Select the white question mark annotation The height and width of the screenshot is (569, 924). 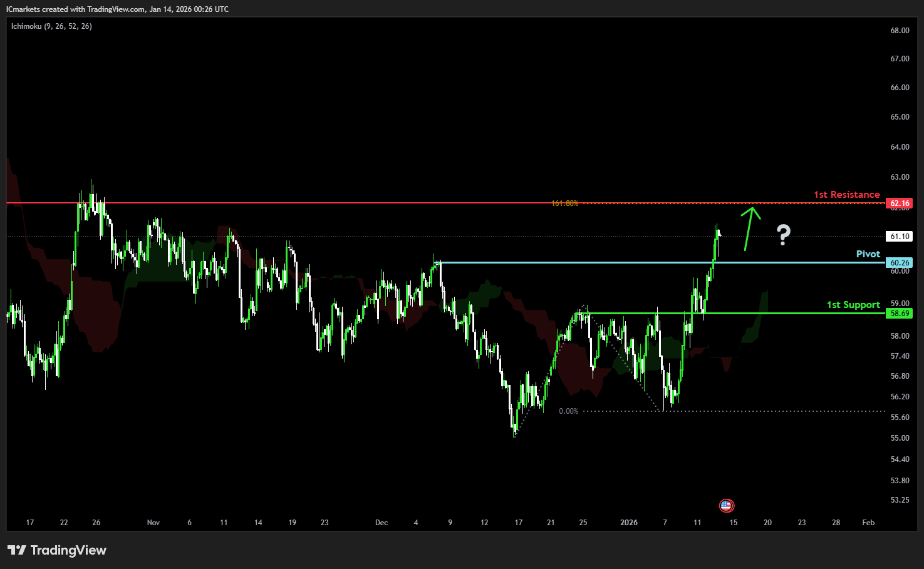(x=783, y=235)
